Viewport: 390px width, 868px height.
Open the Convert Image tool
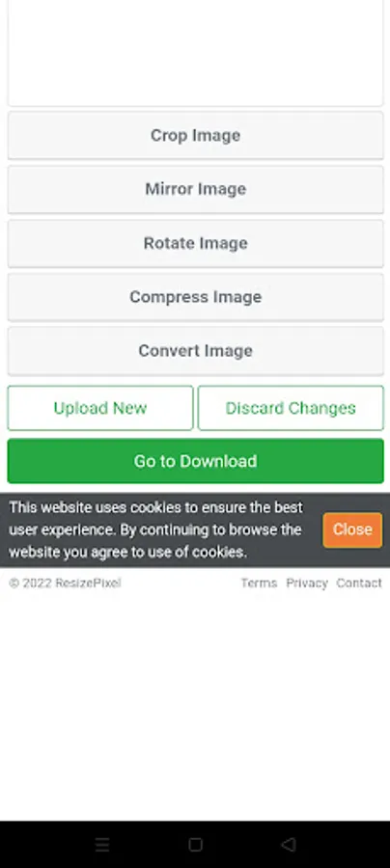(x=195, y=350)
